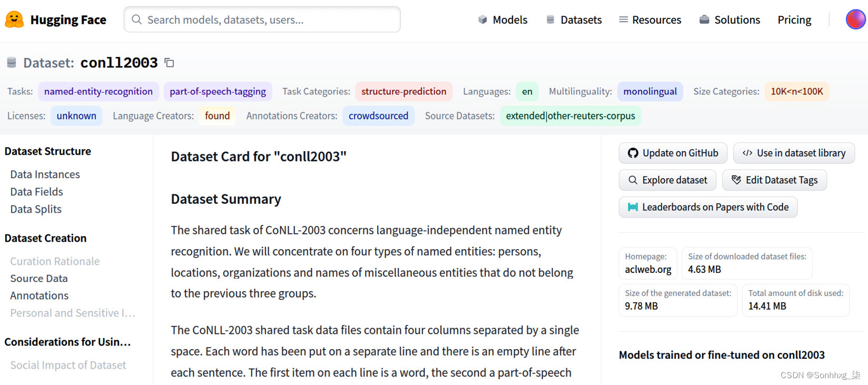Select the structure-prediction category tag
Viewport: 868px width, 385px height.
click(x=404, y=91)
